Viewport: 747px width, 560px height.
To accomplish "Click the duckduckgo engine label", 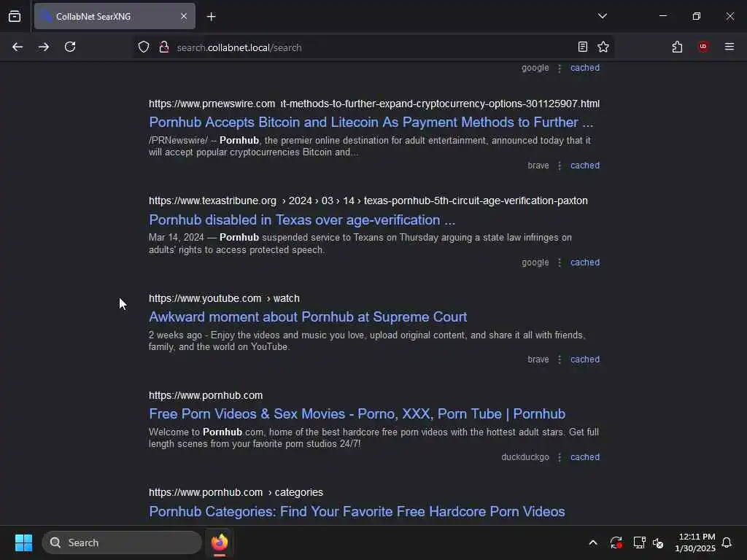I will [525, 457].
